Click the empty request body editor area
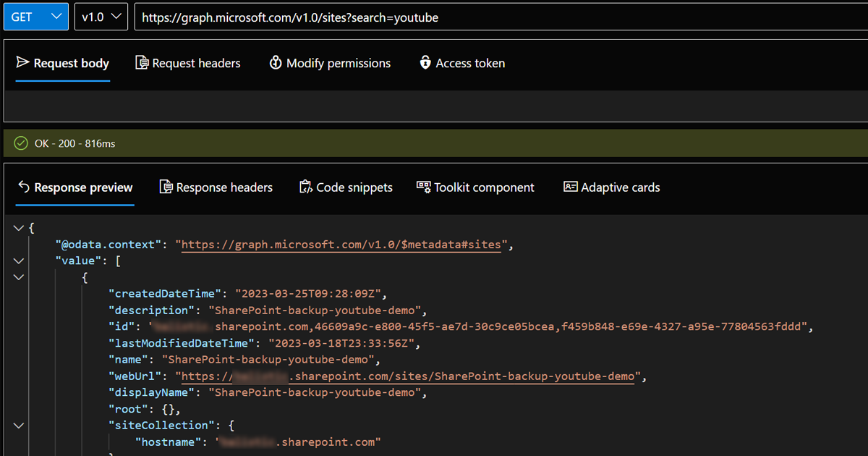868x456 pixels. pyautogui.click(x=434, y=106)
